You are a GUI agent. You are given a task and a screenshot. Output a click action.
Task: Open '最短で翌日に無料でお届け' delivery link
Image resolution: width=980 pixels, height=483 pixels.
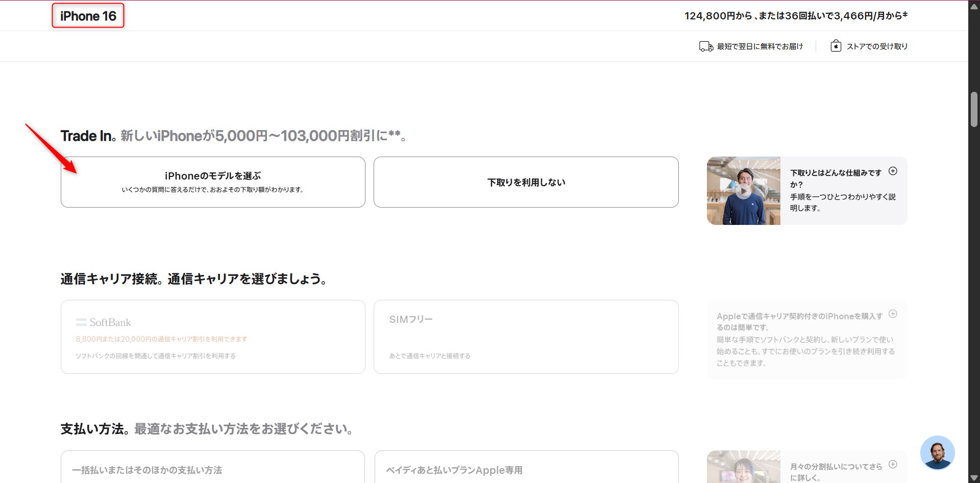pyautogui.click(x=759, y=46)
